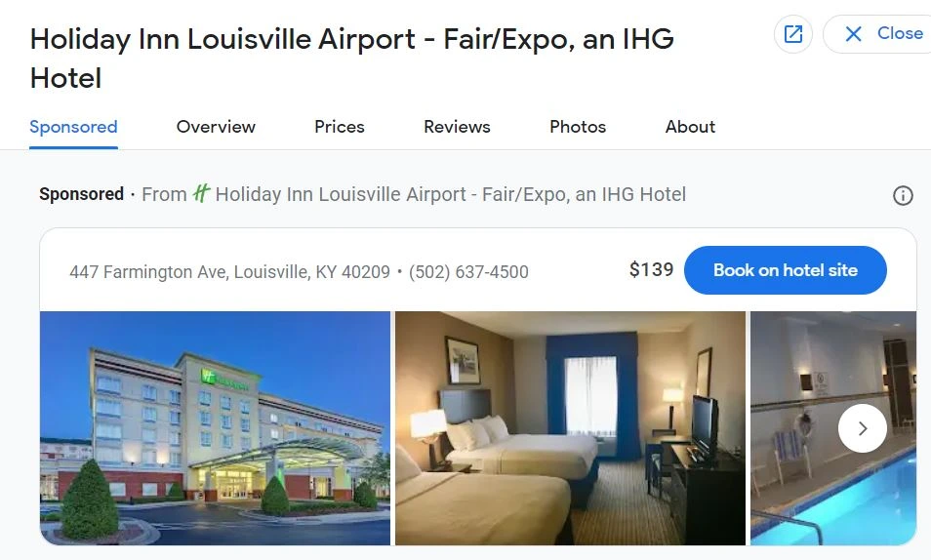Click the sponsored info circle icon
Screen dimensions: 931x560
click(x=903, y=195)
